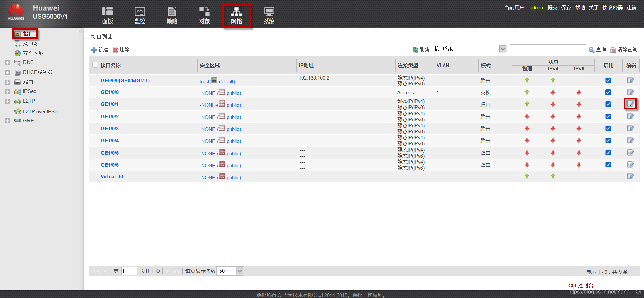This screenshot has width=644, height=298.
Task: Open GE1/0/0 interface link
Action: point(110,92)
